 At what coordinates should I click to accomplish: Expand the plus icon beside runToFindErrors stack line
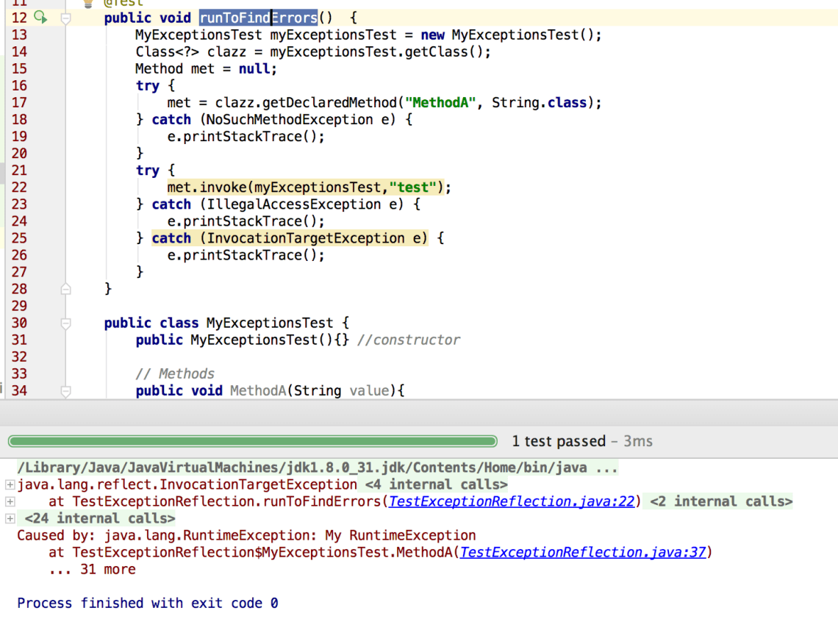(10, 502)
